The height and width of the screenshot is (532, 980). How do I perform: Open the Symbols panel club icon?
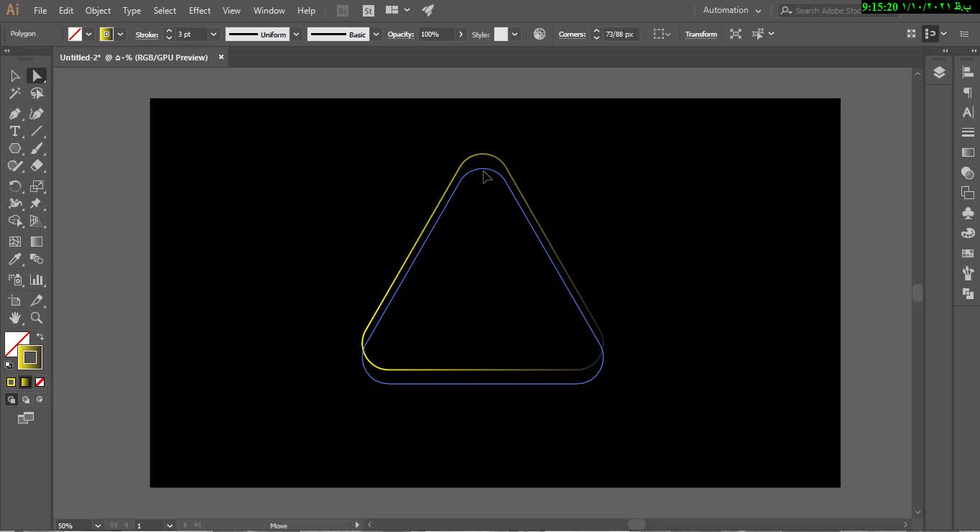pos(968,214)
